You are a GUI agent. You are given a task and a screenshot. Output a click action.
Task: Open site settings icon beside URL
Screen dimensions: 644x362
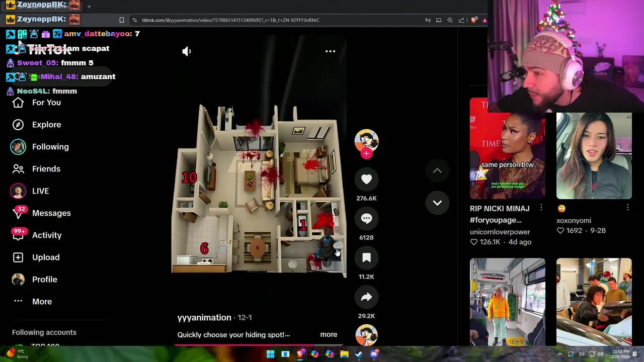(134, 20)
